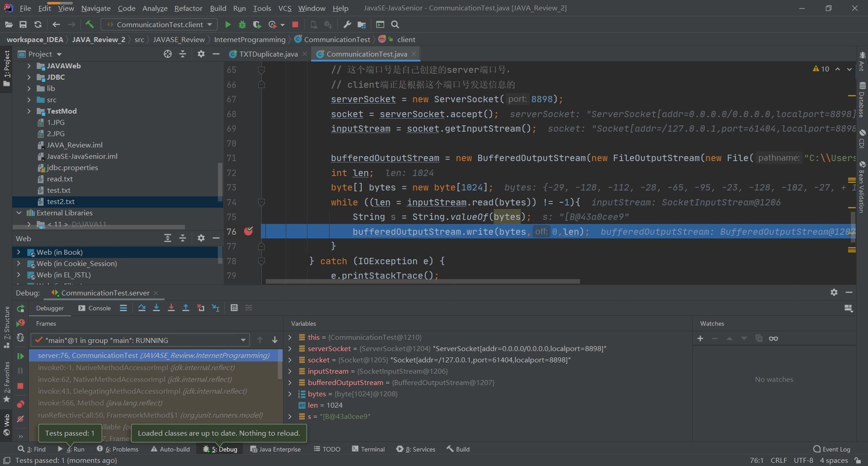868x466 pixels.
Task: Open the run configuration CommunicationTest.client dropdown
Action: (x=159, y=24)
